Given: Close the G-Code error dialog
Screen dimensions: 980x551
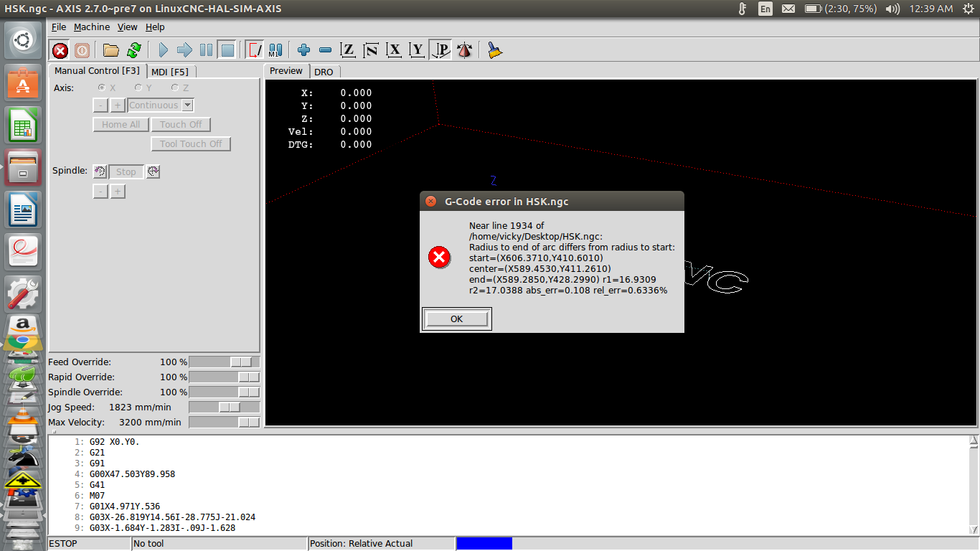Looking at the screenshot, I should 430,202.
